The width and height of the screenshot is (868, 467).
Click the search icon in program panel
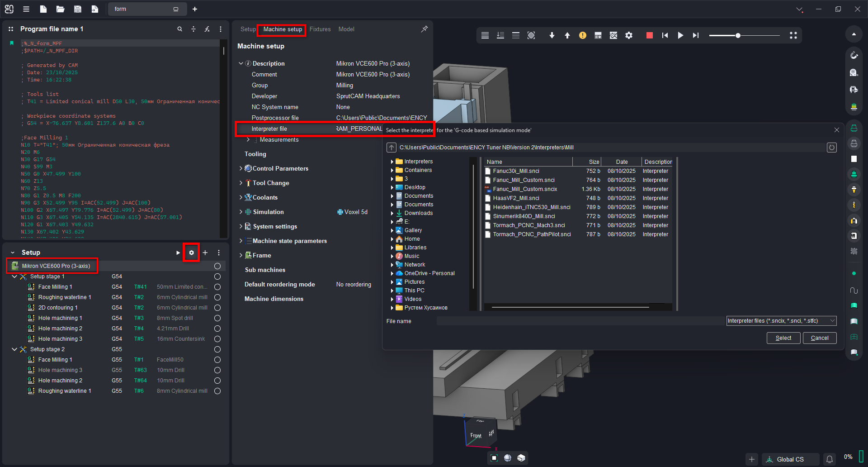coord(179,29)
